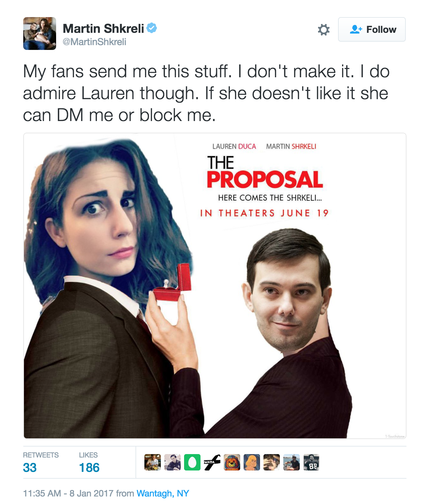The height and width of the screenshot is (504, 427).
Task: Open the waterside photo avatar
Action: tap(292, 462)
